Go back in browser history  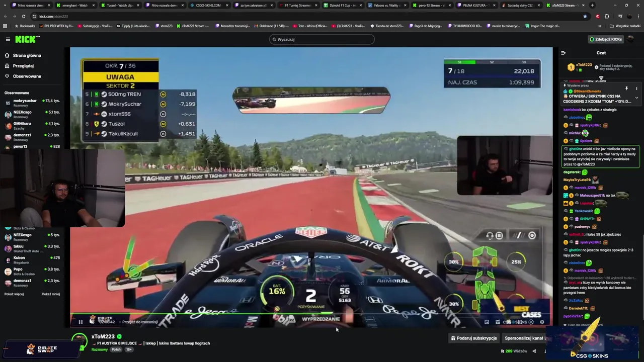click(5, 16)
